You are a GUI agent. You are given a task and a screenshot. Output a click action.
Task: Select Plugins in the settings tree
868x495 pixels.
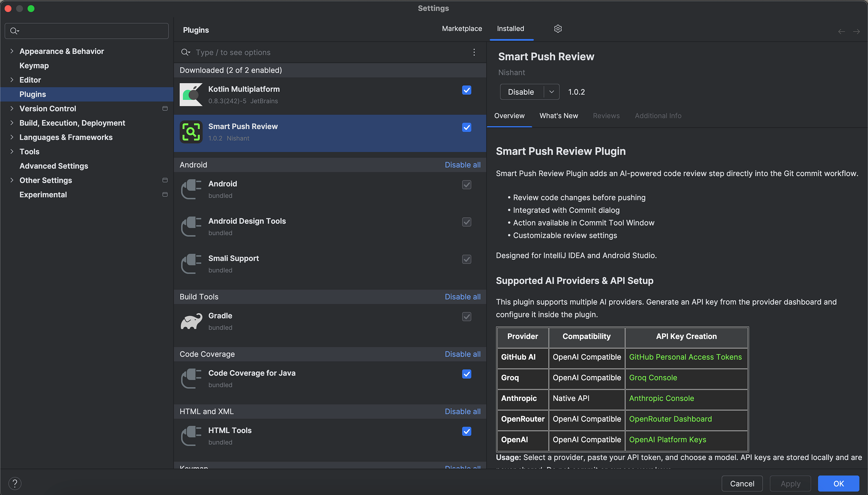tap(87, 94)
